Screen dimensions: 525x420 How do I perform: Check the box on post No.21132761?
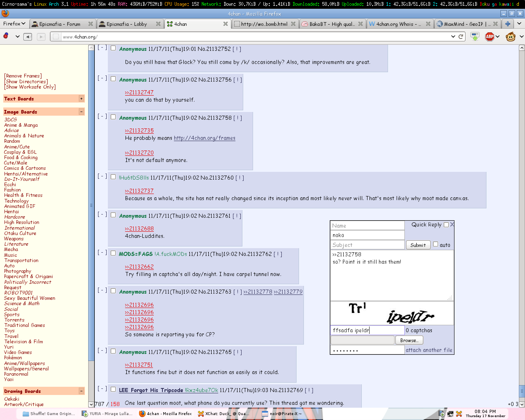pyautogui.click(x=113, y=215)
